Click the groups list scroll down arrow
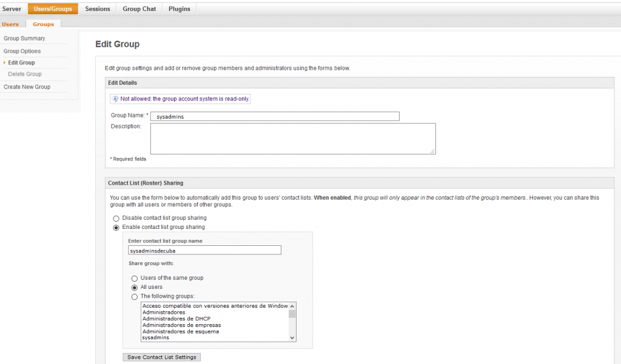 coord(292,338)
